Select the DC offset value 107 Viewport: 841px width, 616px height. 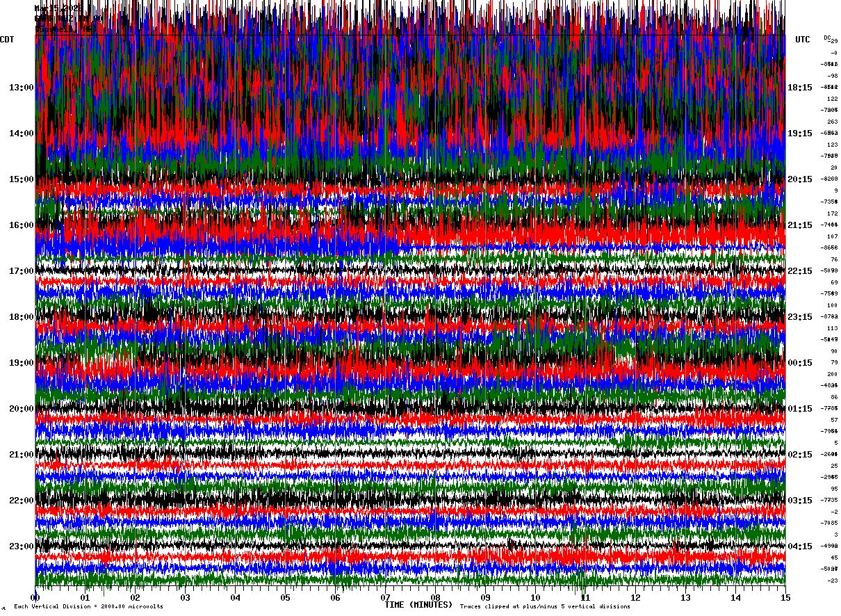click(x=832, y=236)
